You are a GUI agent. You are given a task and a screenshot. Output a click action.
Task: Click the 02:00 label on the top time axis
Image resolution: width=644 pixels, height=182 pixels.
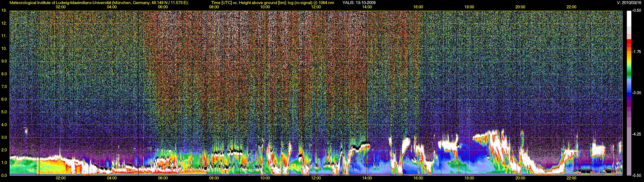pyautogui.click(x=61, y=7)
